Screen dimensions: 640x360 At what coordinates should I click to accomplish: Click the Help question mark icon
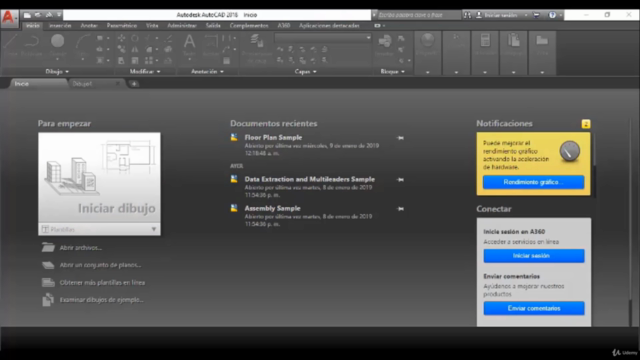pos(552,15)
